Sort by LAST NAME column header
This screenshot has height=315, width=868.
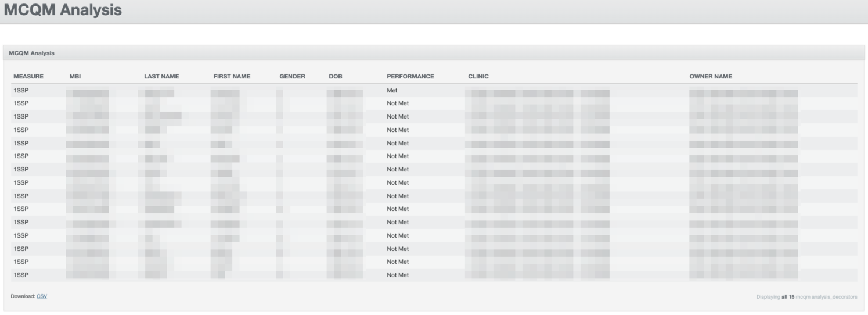(x=161, y=76)
